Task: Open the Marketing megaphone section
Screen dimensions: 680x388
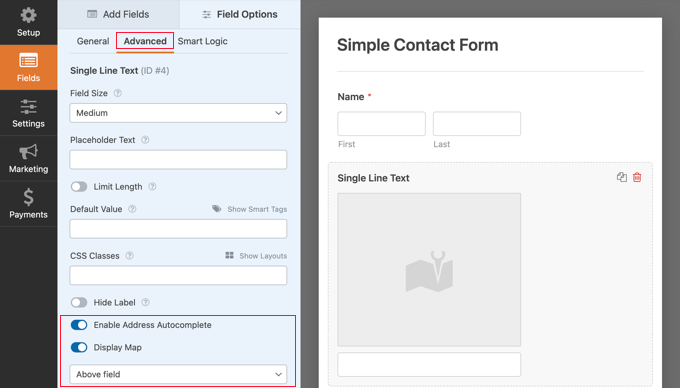Action: coord(28,159)
